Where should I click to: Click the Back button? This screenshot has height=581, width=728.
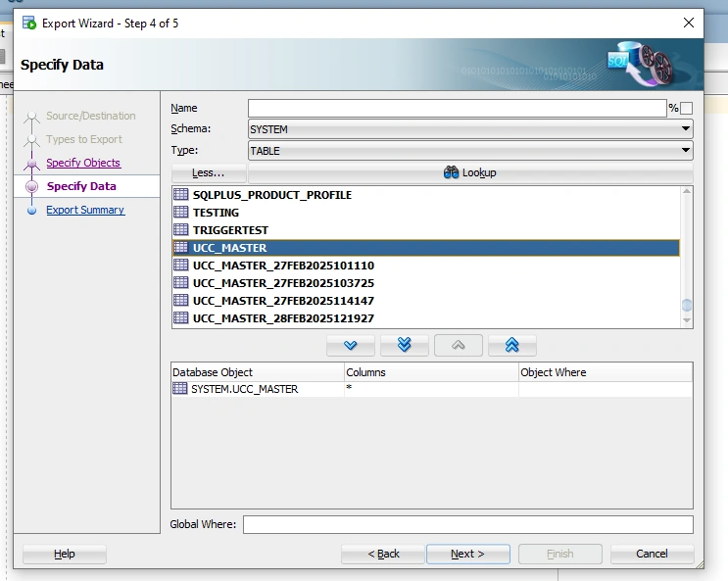[x=383, y=554]
